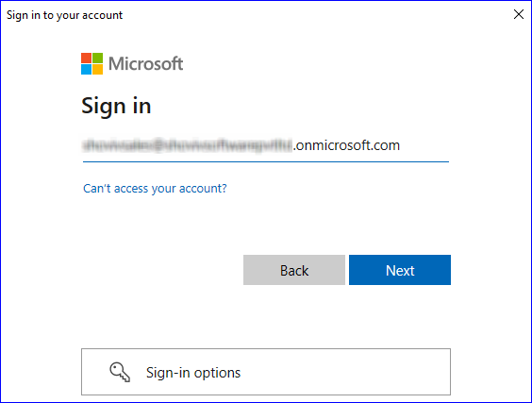Viewport: 532px width, 403px height.
Task: Click the .onmicrosoft.com text in the email field
Action: [x=346, y=145]
